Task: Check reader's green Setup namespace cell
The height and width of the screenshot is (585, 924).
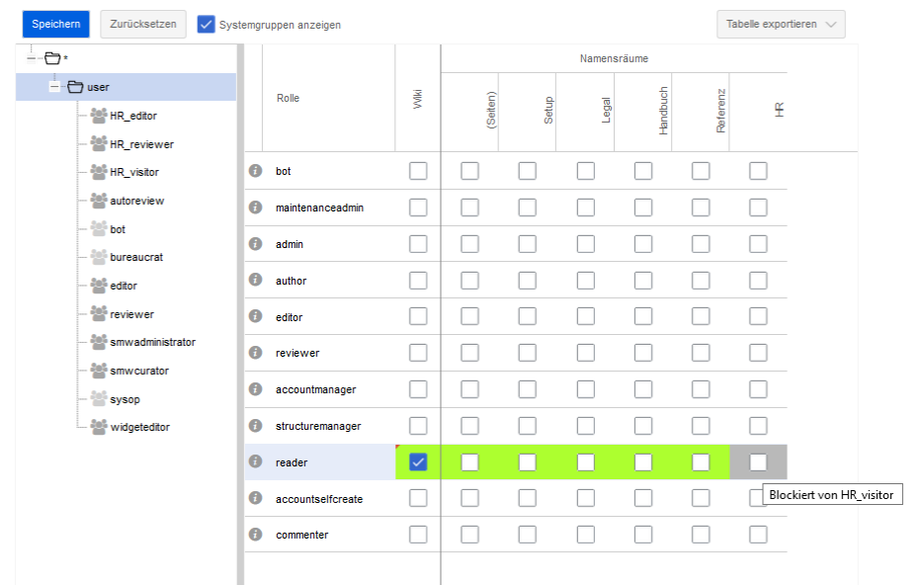Action: tap(527, 462)
